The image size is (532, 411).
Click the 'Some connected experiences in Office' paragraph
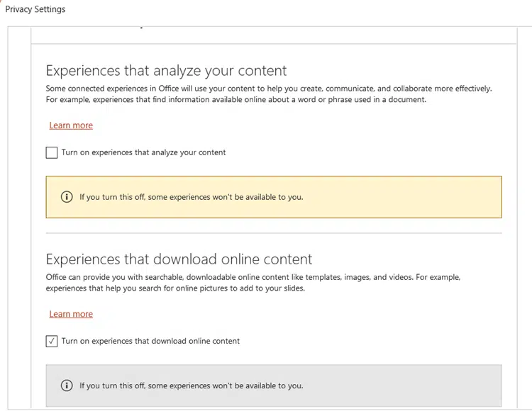coord(269,94)
